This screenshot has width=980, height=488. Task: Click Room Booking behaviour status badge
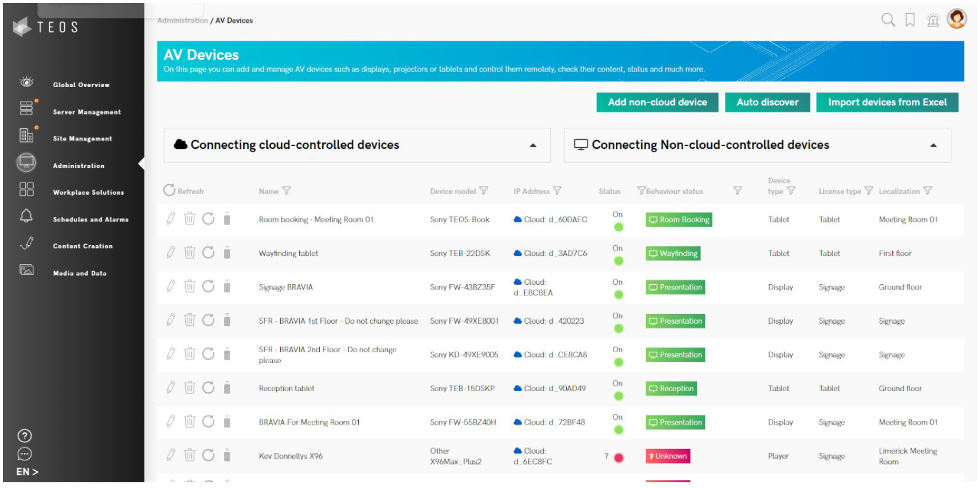[x=679, y=219]
